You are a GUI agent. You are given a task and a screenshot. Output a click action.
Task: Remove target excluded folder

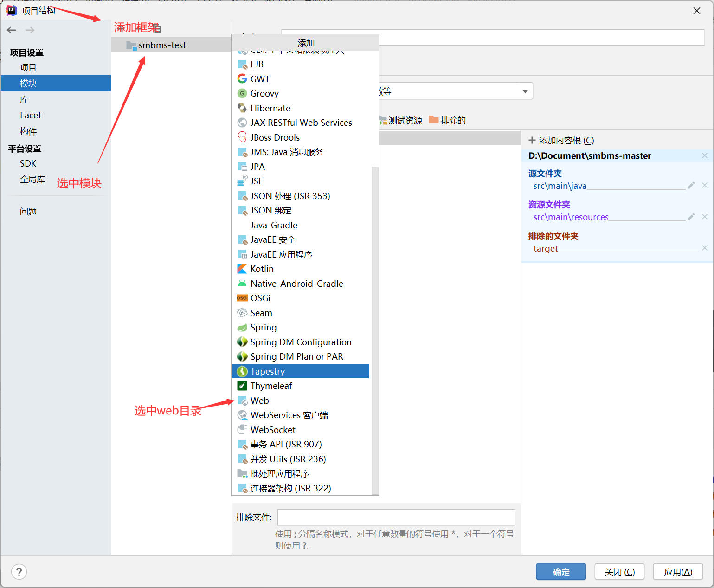tap(705, 248)
